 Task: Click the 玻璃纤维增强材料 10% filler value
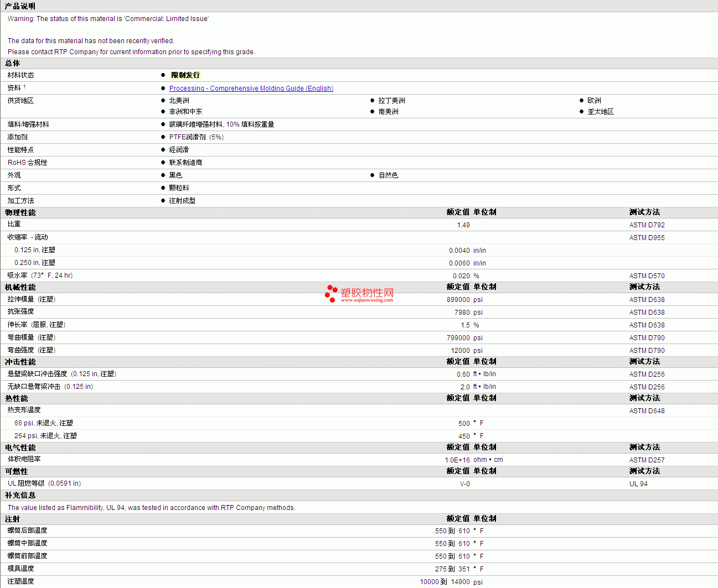pos(222,124)
